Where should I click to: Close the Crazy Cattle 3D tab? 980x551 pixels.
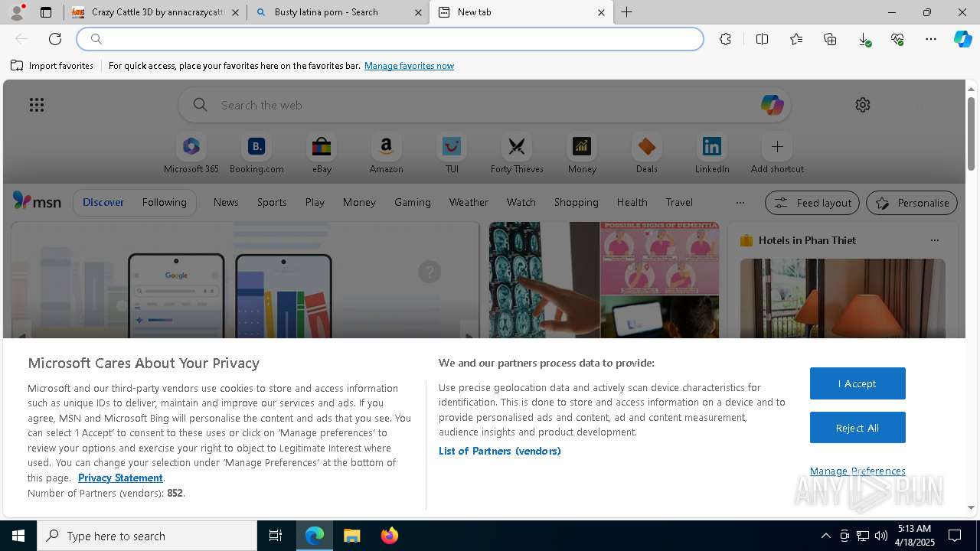click(235, 12)
